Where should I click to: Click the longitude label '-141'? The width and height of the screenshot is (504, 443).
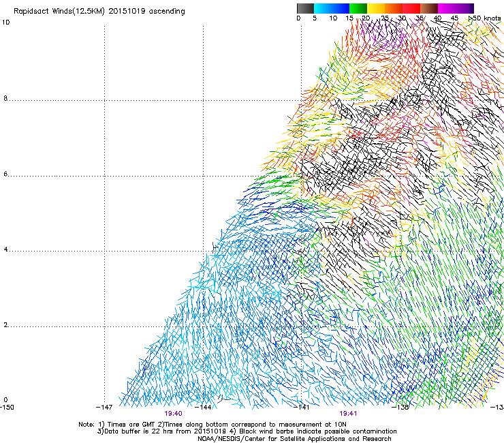coord(302,408)
